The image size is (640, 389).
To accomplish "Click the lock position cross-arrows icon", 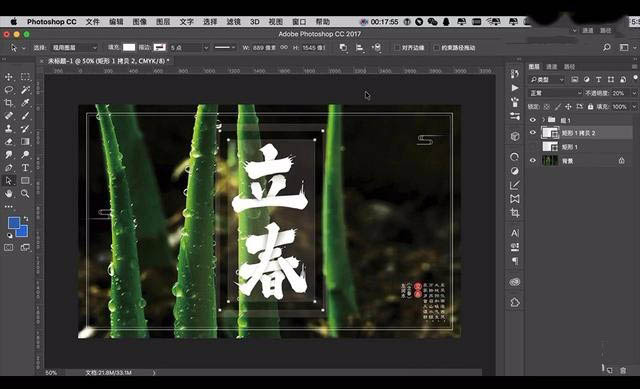I will coord(568,107).
